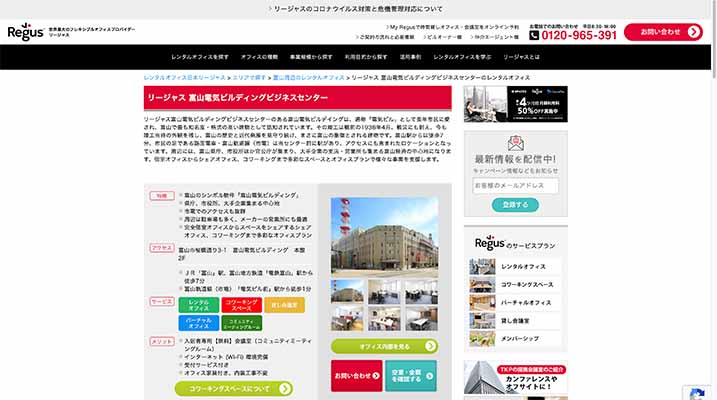Screen dimensions: 717x400
Task: Click dark green コミュニティミーティングルーム tag
Action: pos(241,323)
